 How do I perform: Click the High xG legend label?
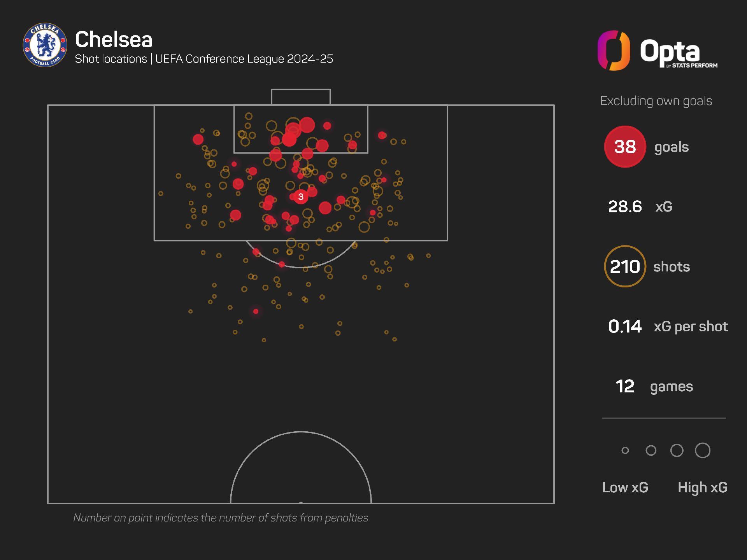(703, 487)
